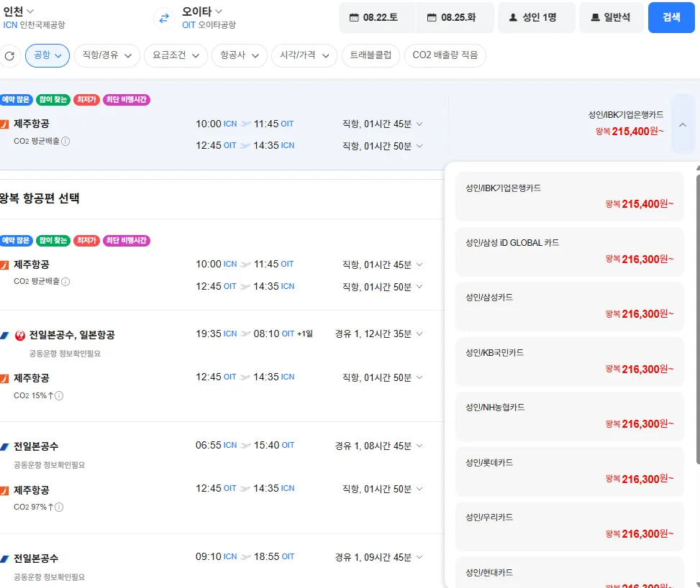The image size is (700, 588).
Task: Click the fare list vertical scrollbar
Action: (x=698, y=319)
